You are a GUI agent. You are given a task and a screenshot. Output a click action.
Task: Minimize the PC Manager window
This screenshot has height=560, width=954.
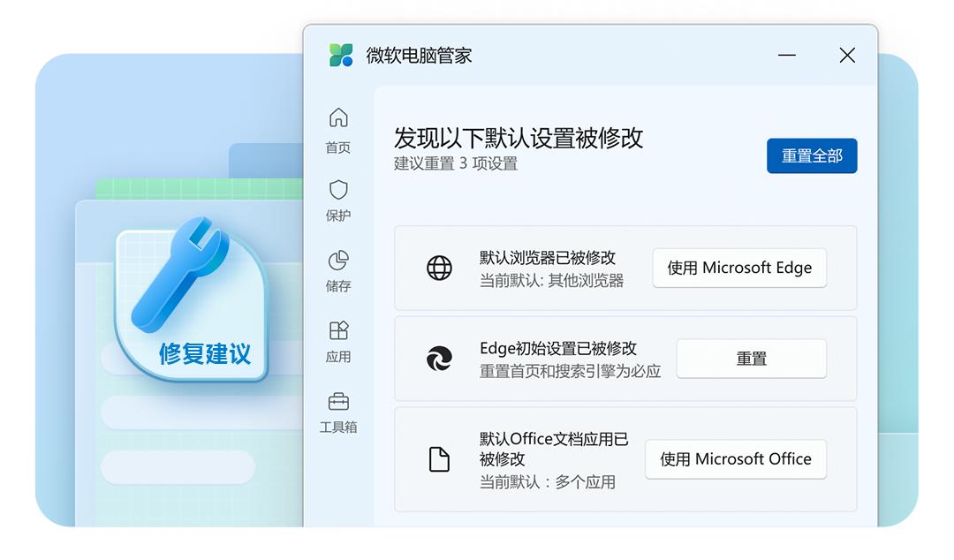tap(786, 55)
